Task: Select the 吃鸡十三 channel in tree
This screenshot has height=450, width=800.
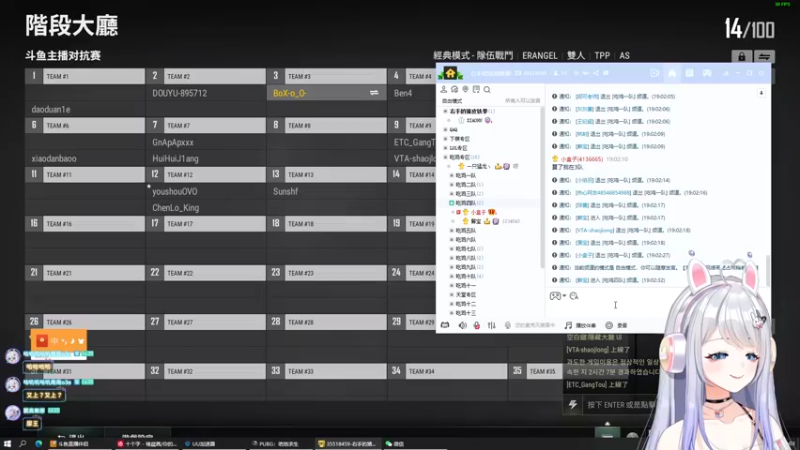Action: (x=465, y=313)
